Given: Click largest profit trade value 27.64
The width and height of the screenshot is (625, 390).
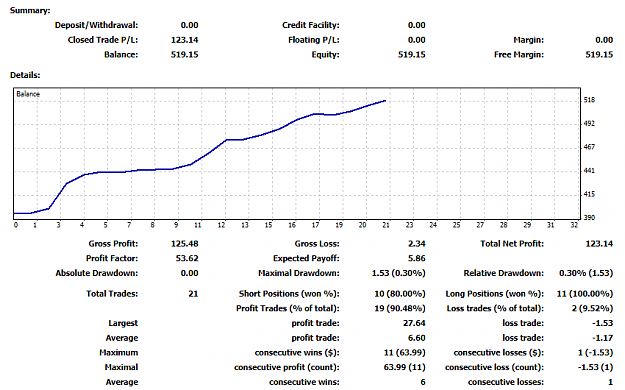Looking at the screenshot, I should (414, 323).
